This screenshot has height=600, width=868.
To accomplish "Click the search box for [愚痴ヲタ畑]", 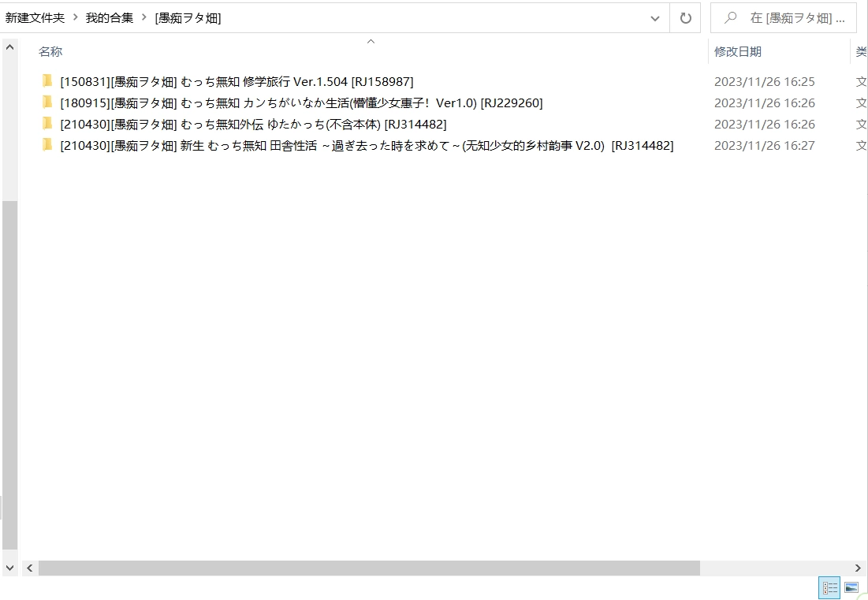I will pos(784,18).
